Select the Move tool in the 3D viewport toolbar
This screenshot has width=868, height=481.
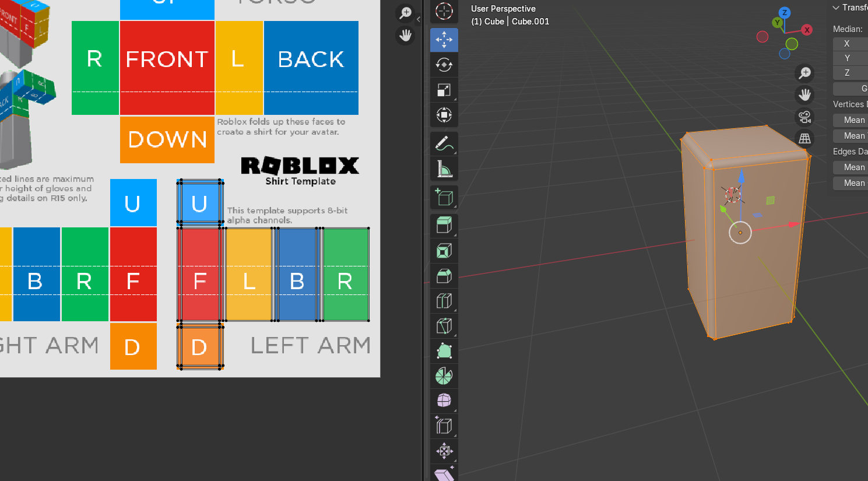tap(444, 40)
